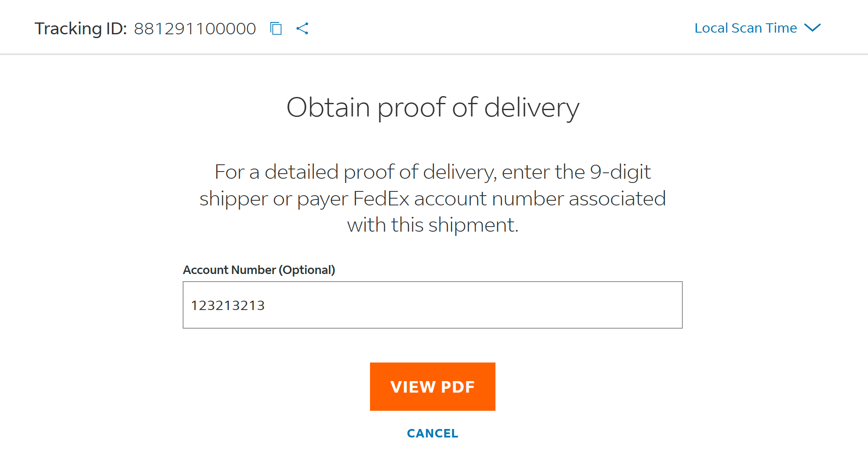Click the "Obtain proof of delivery" heading
The image size is (868, 465).
pos(432,107)
